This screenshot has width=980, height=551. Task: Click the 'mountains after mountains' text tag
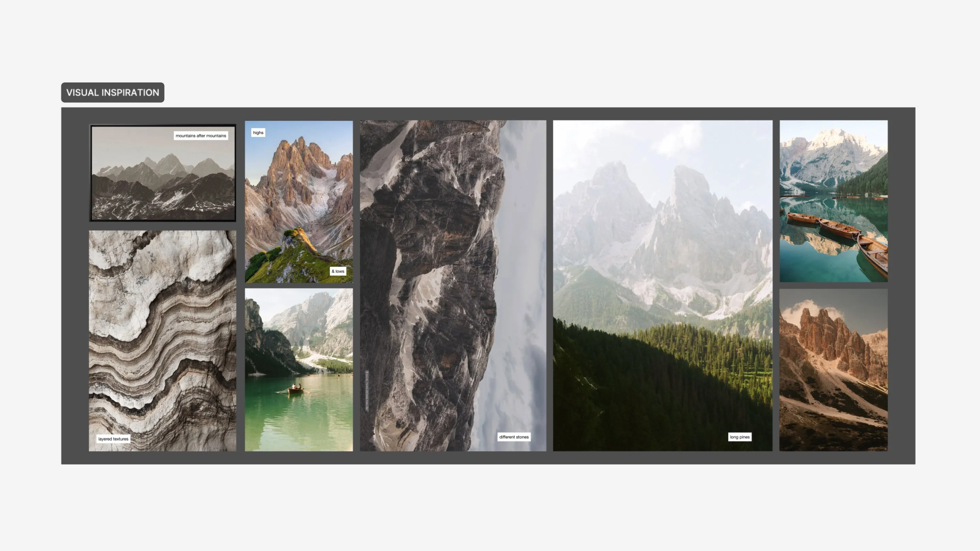coord(201,136)
